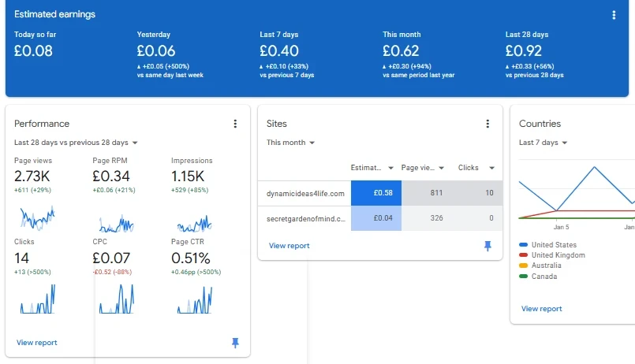Click the Page RPM sparkline chart

116,223
